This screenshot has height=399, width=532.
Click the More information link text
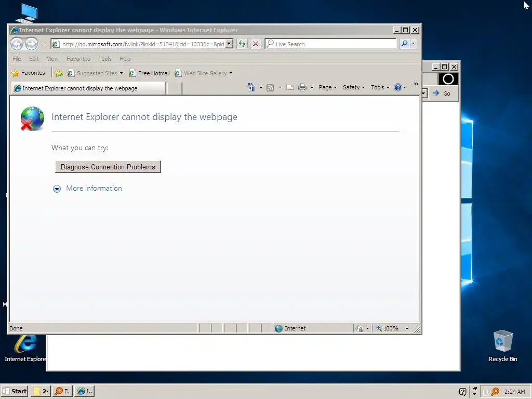[94, 188]
